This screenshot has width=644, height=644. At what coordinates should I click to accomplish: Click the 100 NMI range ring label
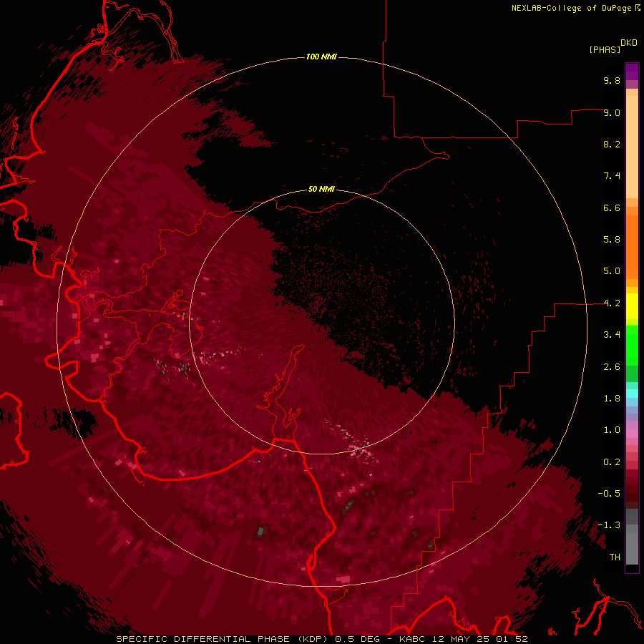coord(321,57)
